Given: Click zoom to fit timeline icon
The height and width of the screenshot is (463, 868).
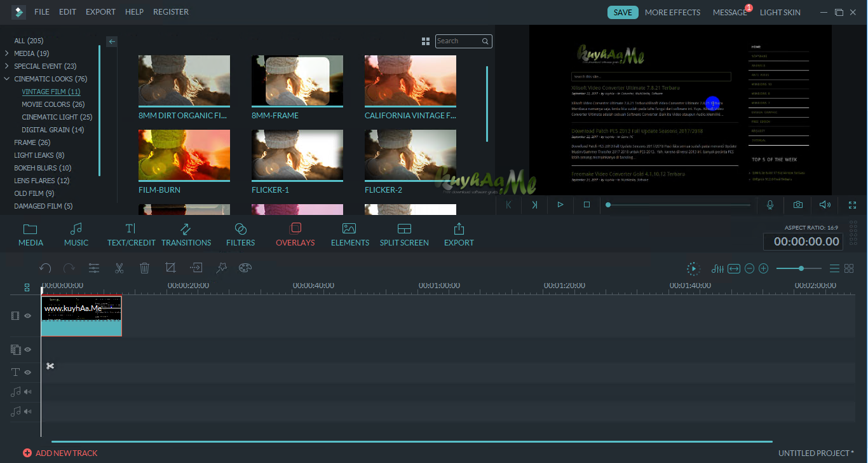Looking at the screenshot, I should (734, 269).
